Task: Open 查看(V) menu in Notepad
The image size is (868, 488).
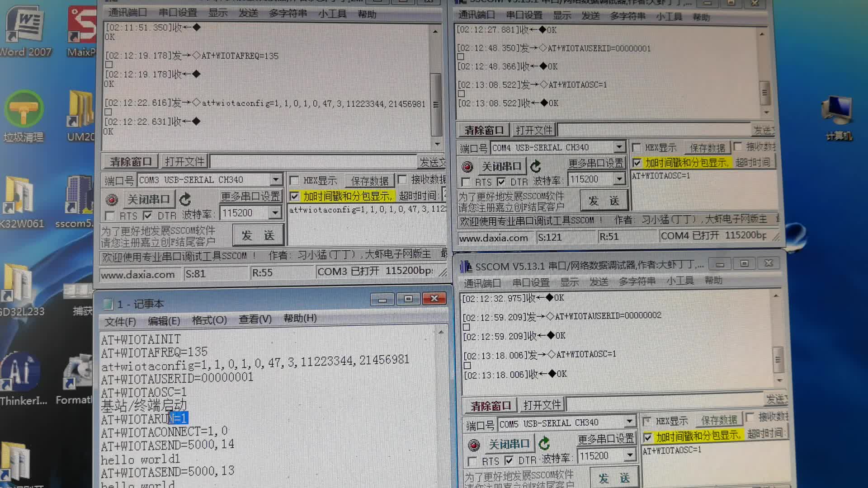Action: click(255, 319)
